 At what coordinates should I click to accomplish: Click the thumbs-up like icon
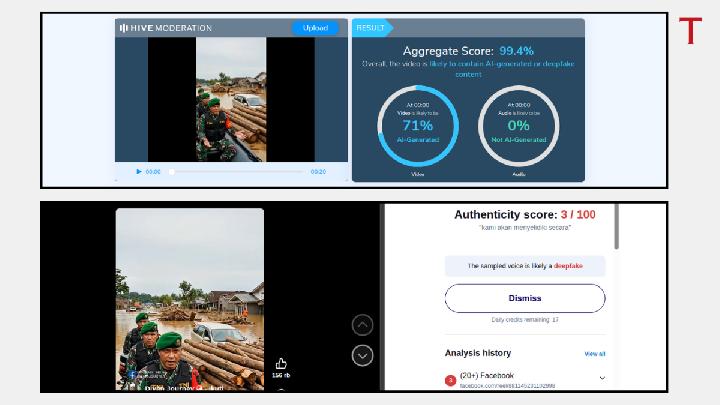[x=281, y=364]
